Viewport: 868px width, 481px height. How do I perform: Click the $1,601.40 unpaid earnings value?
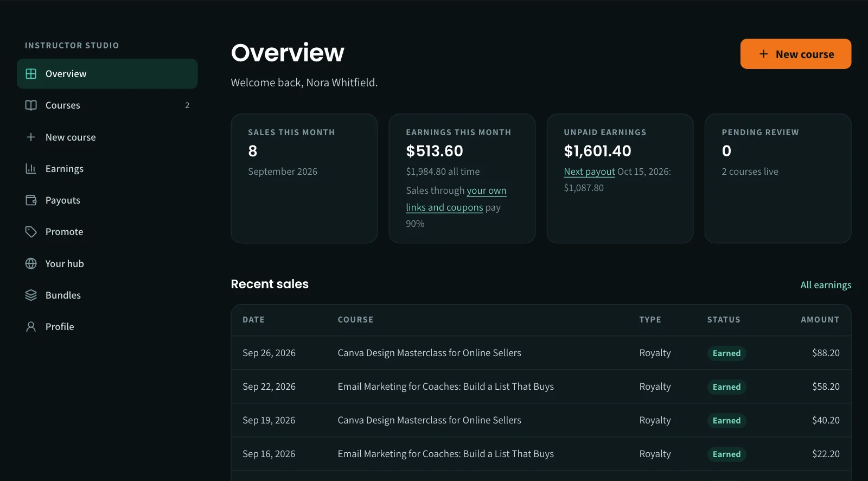(597, 151)
